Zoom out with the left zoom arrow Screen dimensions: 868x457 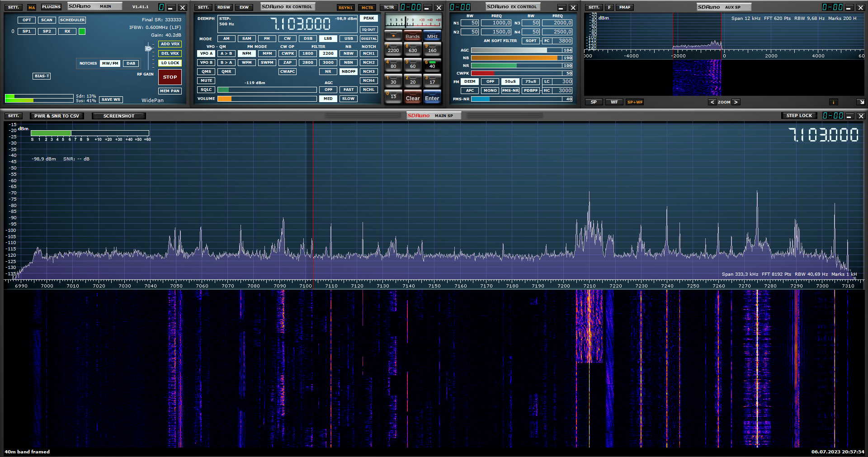712,102
